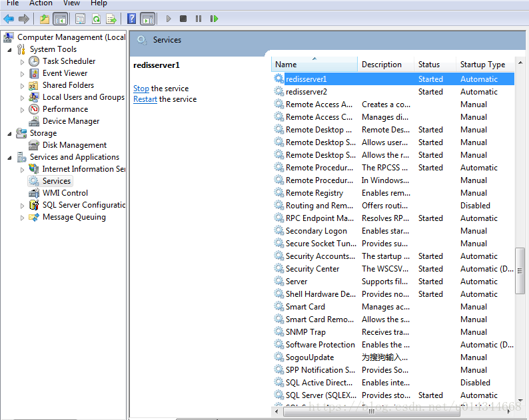Click the horizontal scrollbar thumb below list
529x420 pixels.
(372, 411)
